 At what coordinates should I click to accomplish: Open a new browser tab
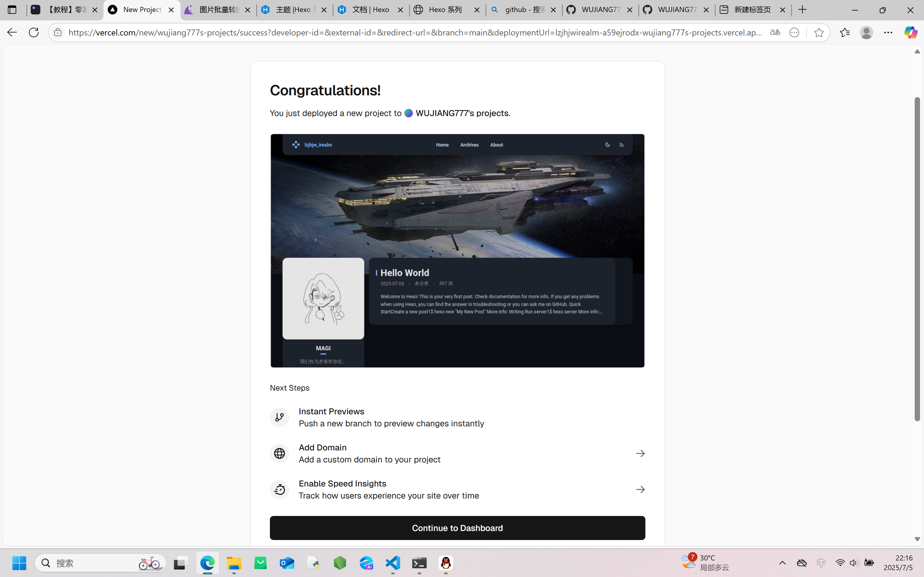[x=802, y=10]
